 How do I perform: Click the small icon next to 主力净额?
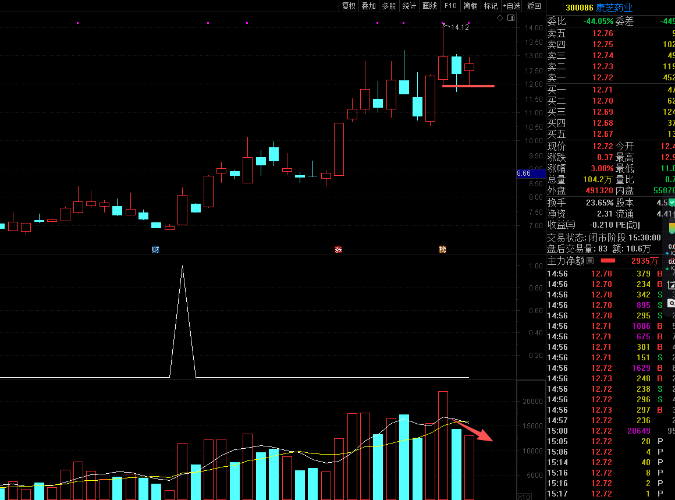(590, 261)
